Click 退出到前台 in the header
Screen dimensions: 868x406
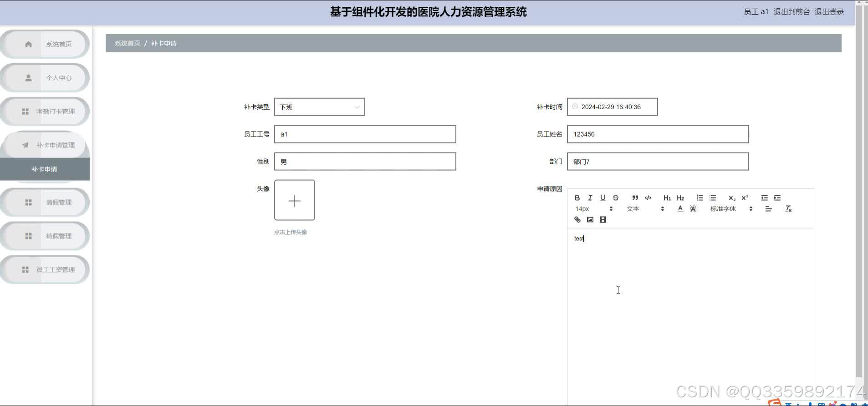[x=791, y=12]
